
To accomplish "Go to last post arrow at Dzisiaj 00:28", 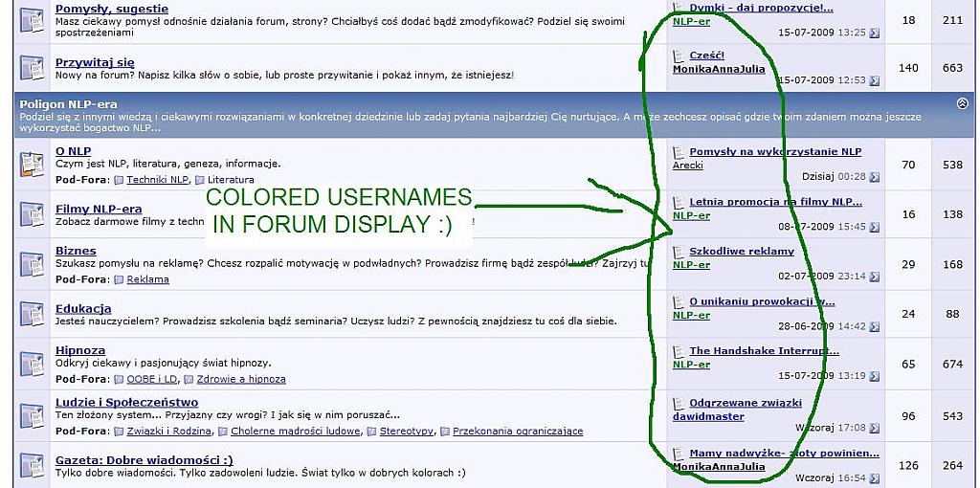I will 874,177.
